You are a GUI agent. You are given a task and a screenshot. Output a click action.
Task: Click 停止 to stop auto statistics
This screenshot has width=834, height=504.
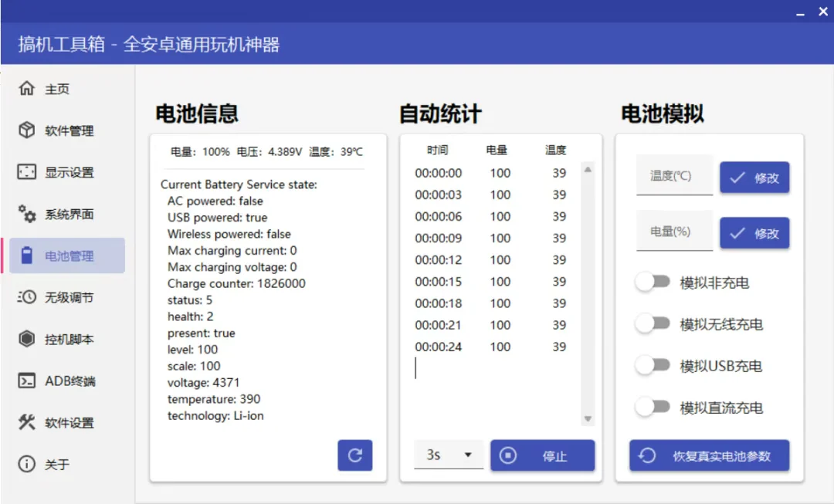coord(543,455)
